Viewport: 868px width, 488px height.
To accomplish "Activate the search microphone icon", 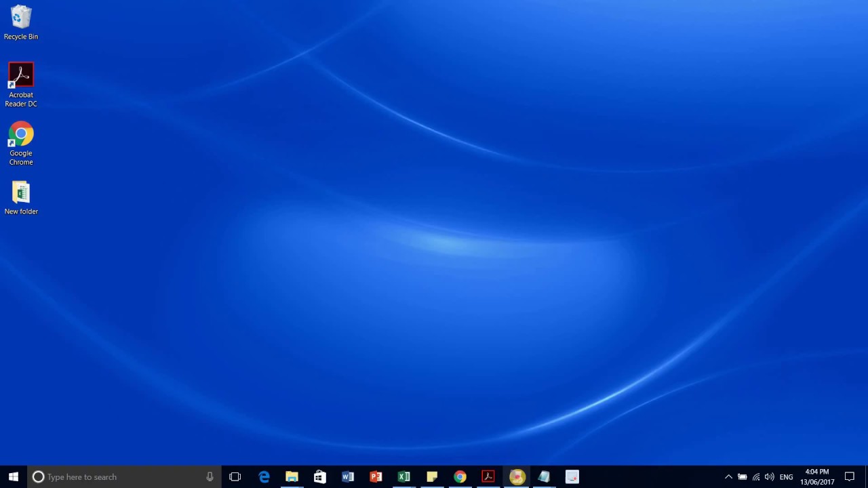I will (x=210, y=476).
